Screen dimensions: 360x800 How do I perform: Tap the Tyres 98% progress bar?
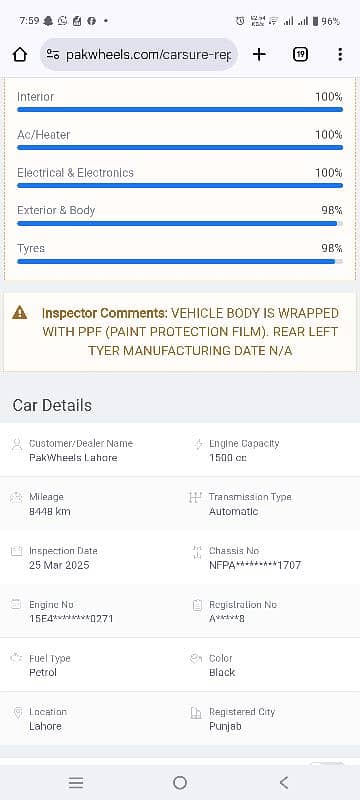[180, 262]
